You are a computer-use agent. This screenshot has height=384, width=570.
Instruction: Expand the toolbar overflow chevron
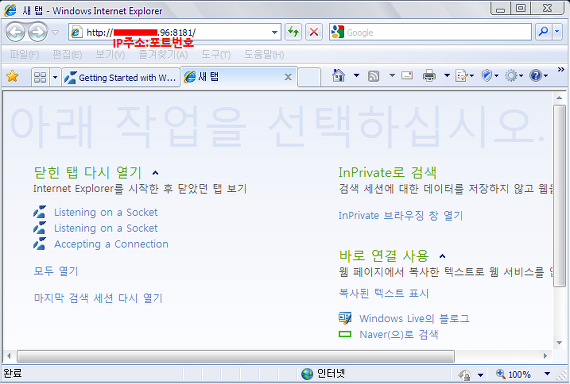[561, 69]
